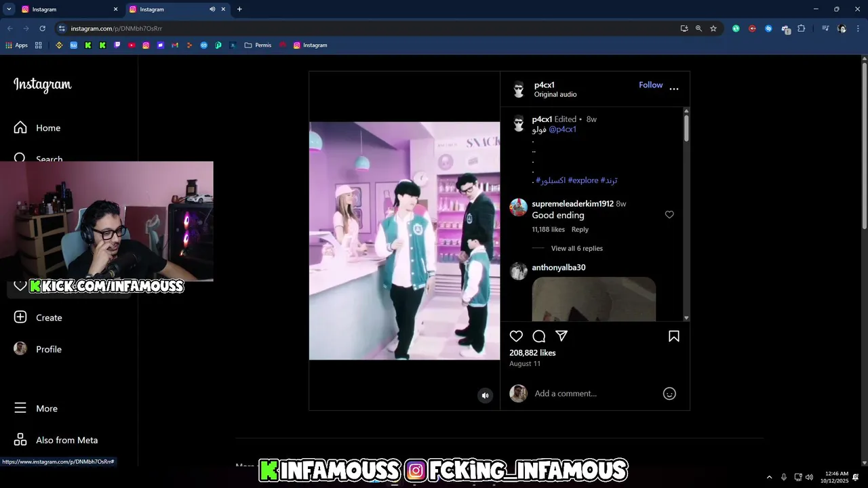Viewport: 868px width, 488px height.
Task: Open the red recorder extension icon
Action: point(752,28)
